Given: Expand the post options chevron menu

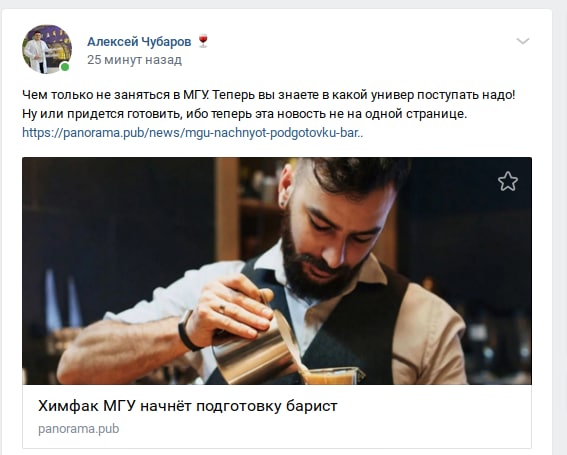Looking at the screenshot, I should [523, 41].
